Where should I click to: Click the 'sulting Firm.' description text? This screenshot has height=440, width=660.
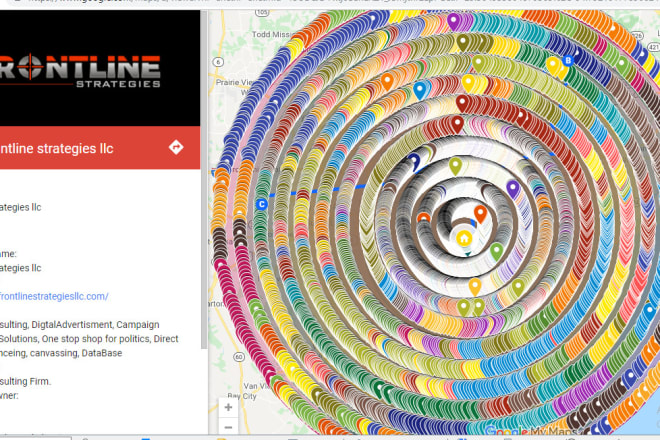point(25,381)
